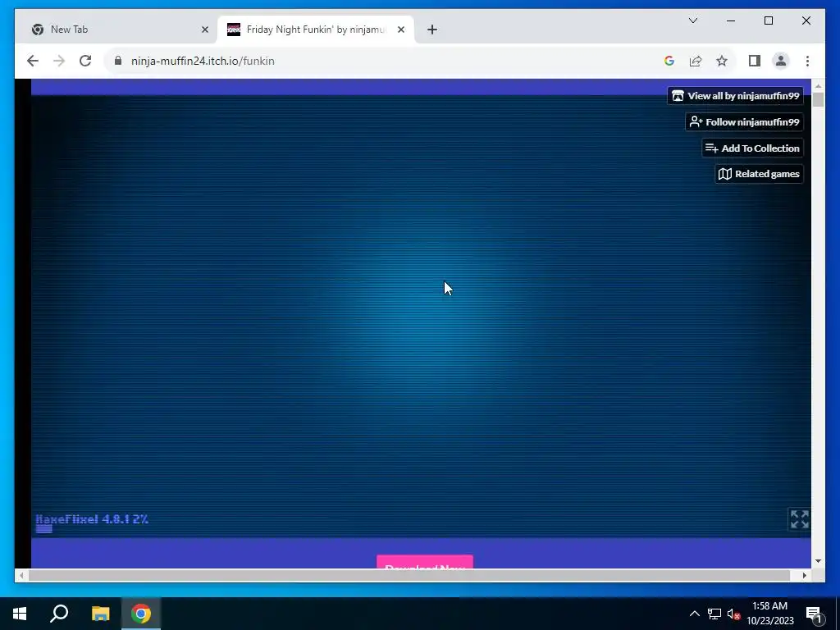The height and width of the screenshot is (630, 840).
Task: Open File Explorer from taskbar
Action: 100,614
